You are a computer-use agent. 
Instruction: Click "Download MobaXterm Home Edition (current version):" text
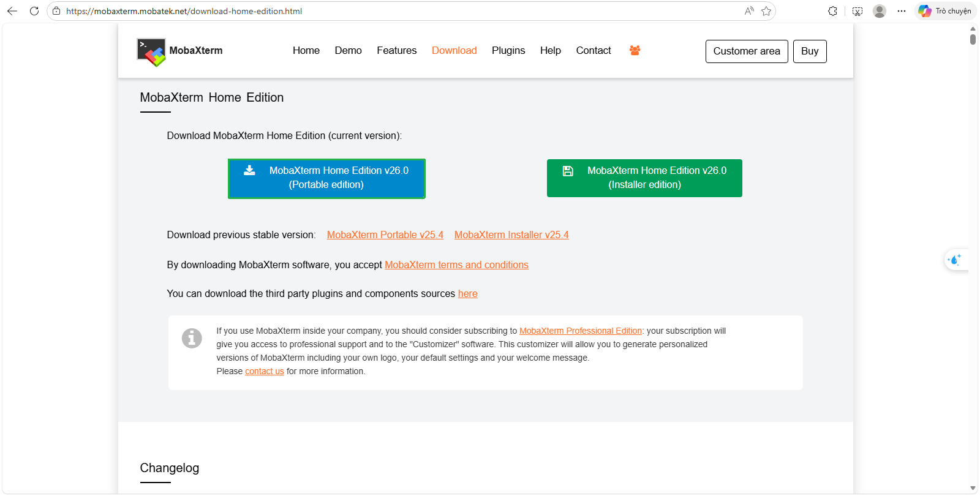(x=284, y=135)
